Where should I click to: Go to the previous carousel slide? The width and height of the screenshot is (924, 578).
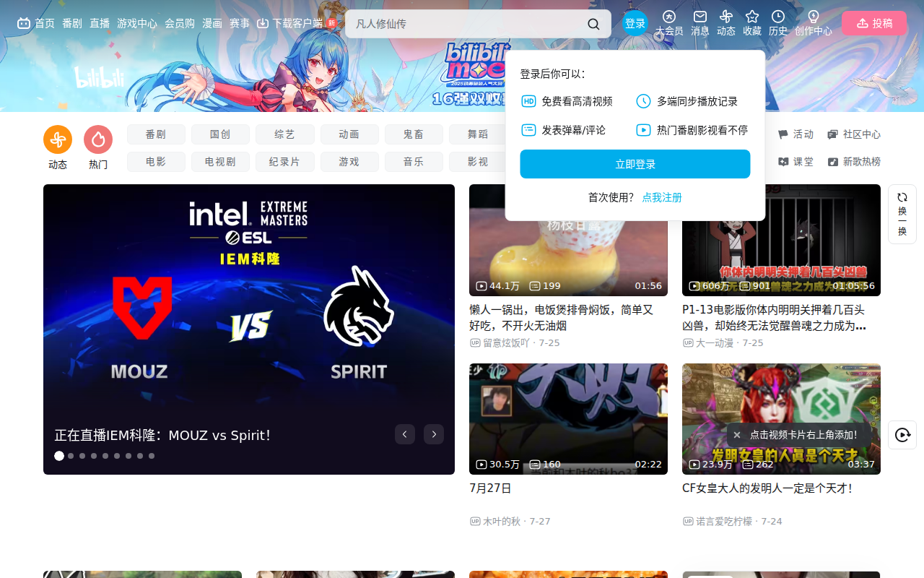(405, 434)
